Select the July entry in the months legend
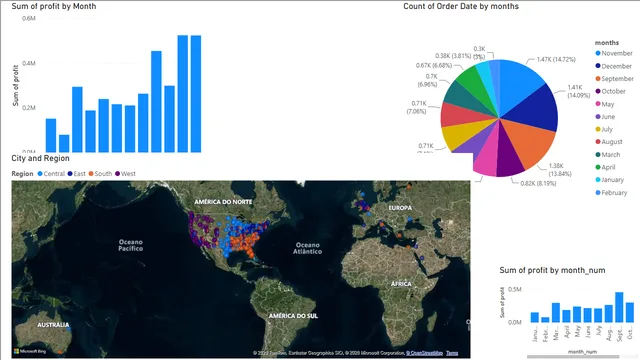 [x=604, y=129]
